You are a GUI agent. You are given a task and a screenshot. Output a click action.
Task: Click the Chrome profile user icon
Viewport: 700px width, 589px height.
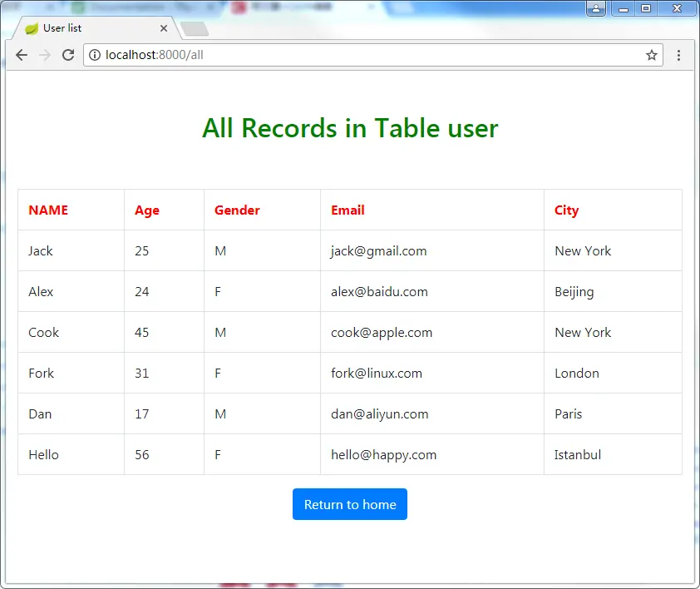point(596,8)
